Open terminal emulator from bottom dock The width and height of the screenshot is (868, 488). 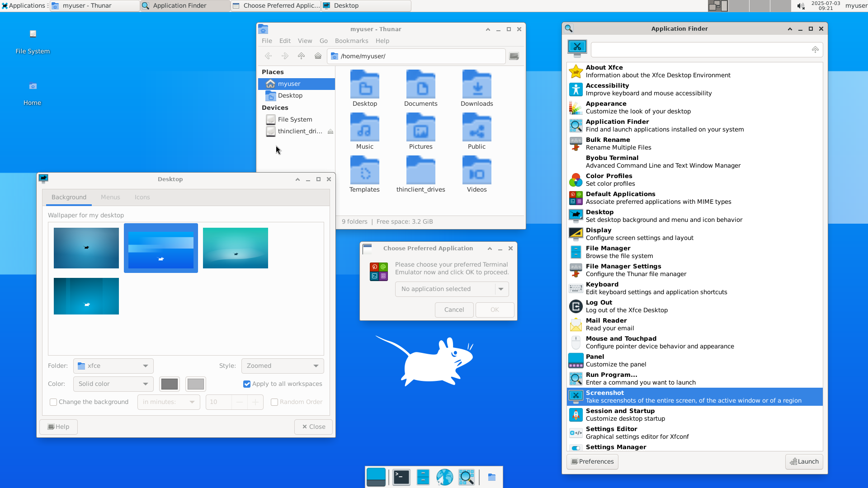point(401,477)
